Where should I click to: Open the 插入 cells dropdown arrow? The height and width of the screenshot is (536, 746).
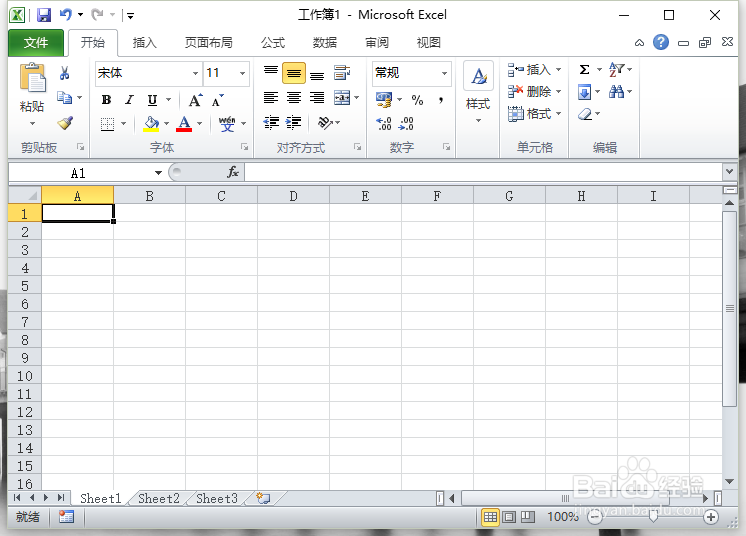(x=559, y=69)
